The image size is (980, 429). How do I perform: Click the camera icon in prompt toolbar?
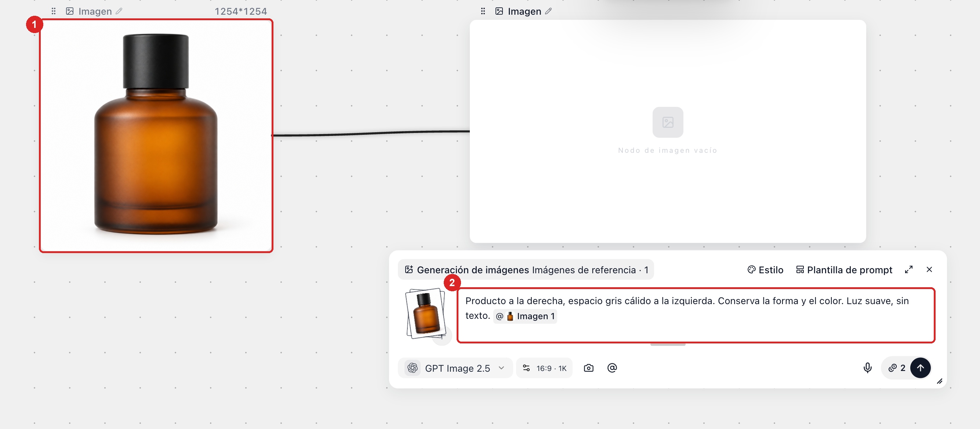click(x=588, y=368)
